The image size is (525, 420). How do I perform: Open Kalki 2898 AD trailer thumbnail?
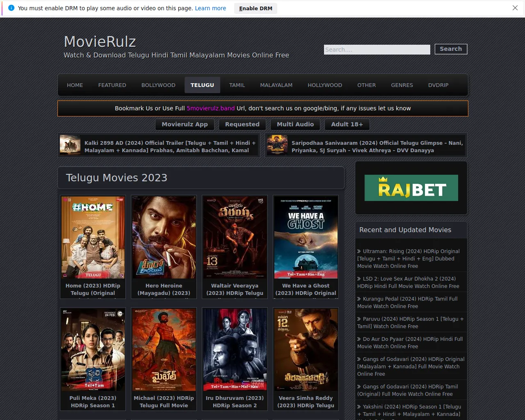pyautogui.click(x=70, y=145)
